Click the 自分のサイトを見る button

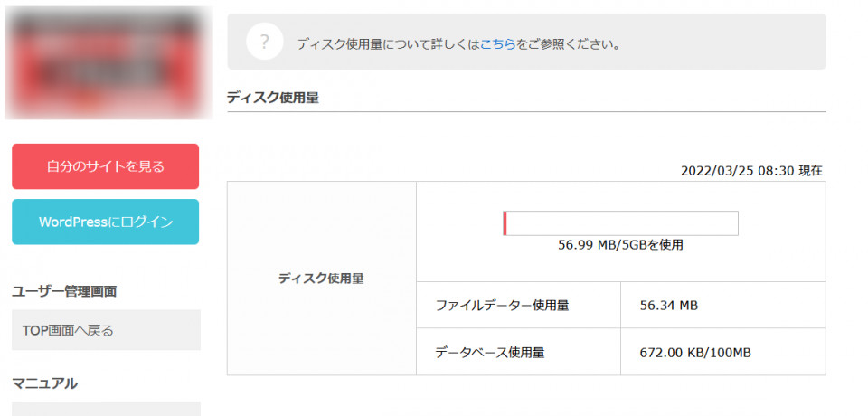point(105,166)
